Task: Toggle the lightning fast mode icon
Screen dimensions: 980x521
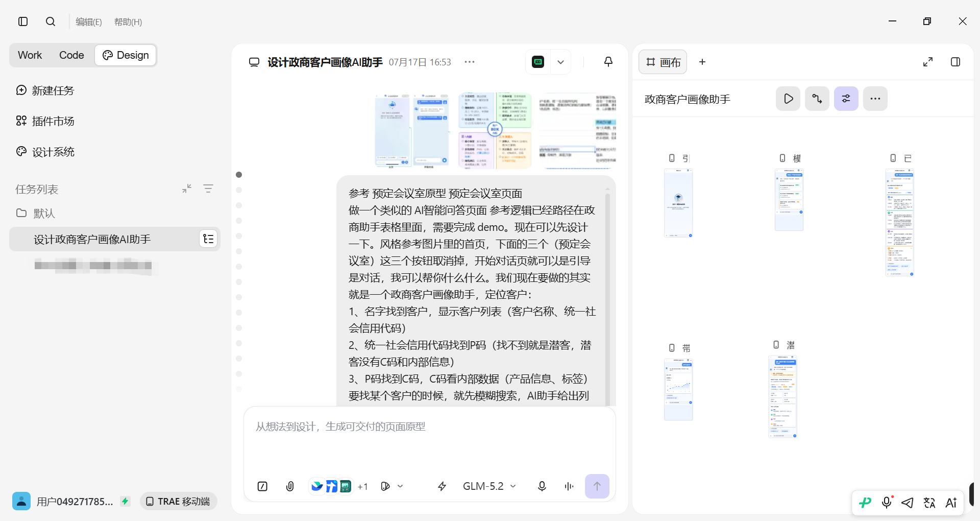Action: [442, 486]
